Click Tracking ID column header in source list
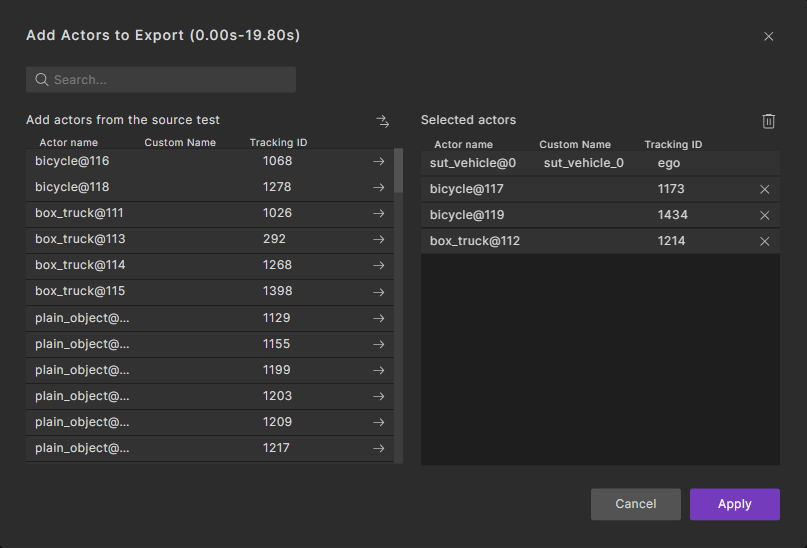Image resolution: width=807 pixels, height=548 pixels. coord(278,143)
